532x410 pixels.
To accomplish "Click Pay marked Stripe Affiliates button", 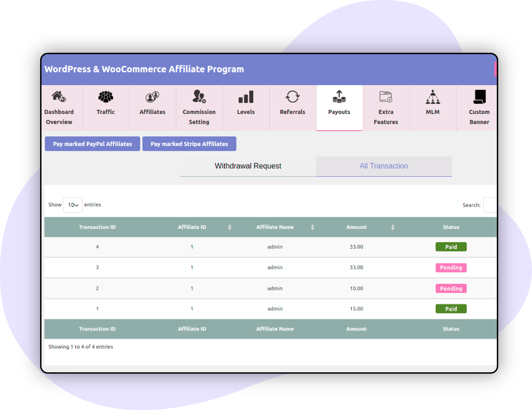I will (189, 144).
